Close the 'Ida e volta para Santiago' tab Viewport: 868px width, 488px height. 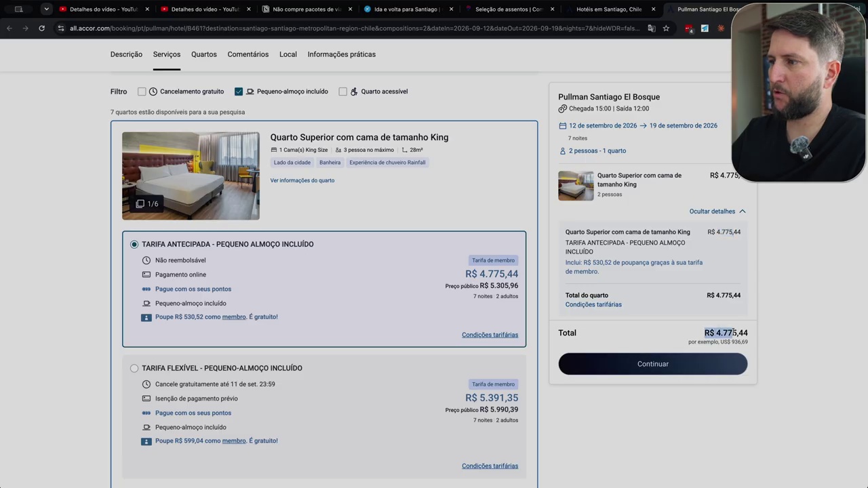[451, 9]
